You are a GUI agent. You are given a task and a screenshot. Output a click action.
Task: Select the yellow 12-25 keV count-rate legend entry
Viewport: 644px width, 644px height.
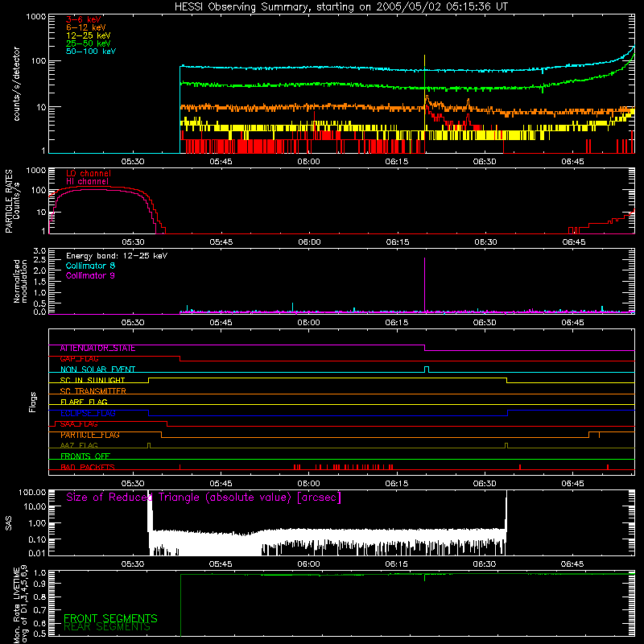coord(89,35)
